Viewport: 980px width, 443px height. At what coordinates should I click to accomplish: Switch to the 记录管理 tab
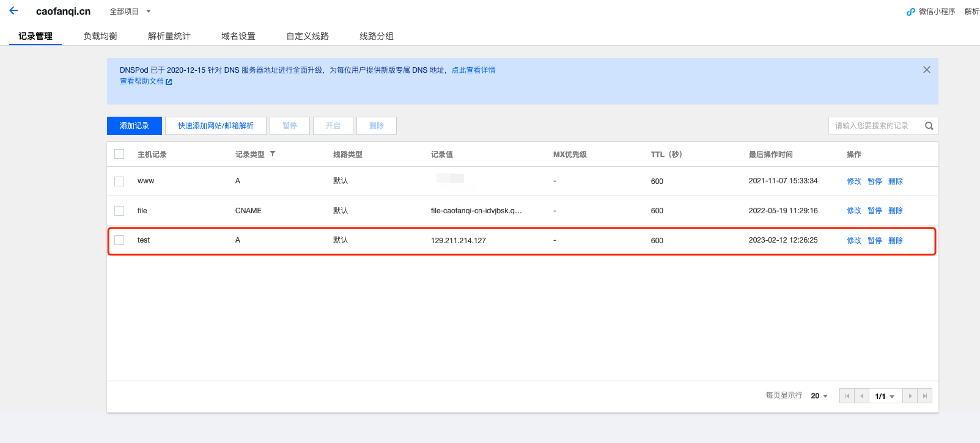pyautogui.click(x=35, y=36)
